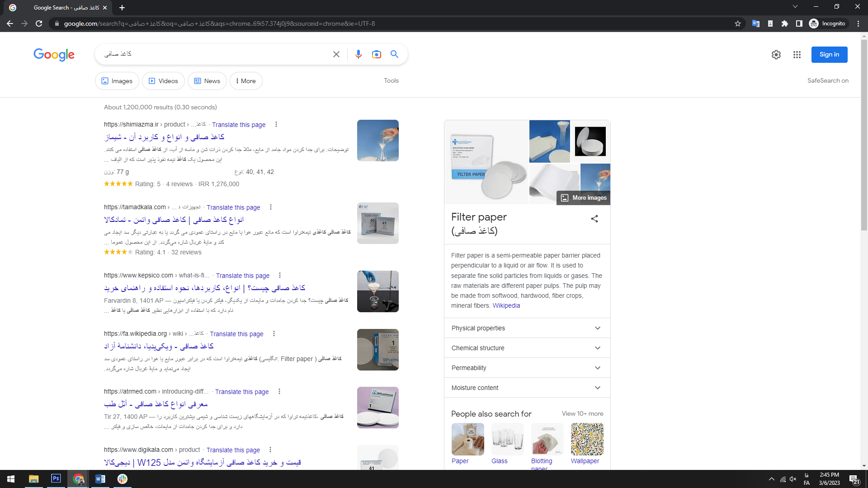The image size is (868, 488).
Task: Open the atmed.com result title
Action: (x=156, y=404)
